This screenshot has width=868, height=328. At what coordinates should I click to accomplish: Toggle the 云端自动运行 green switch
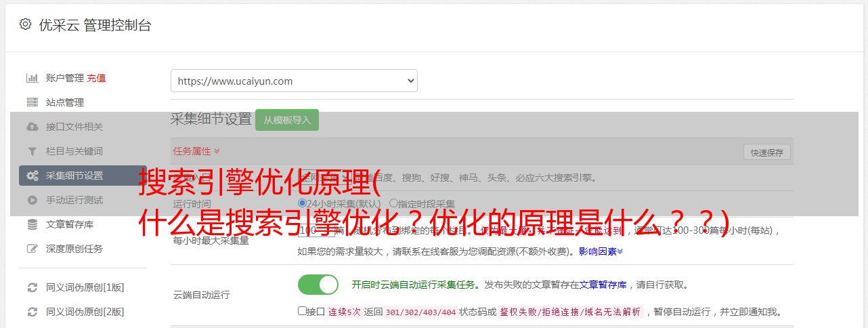tap(318, 285)
